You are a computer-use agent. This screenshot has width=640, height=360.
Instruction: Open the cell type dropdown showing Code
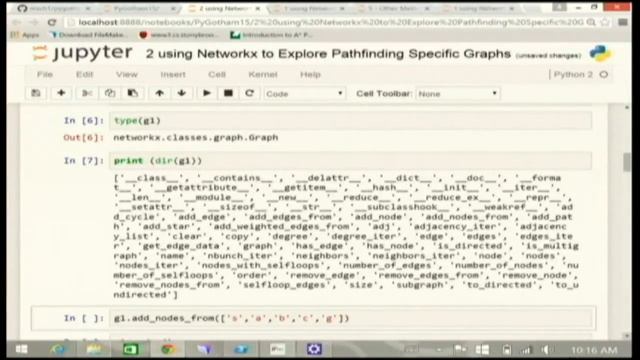click(304, 93)
